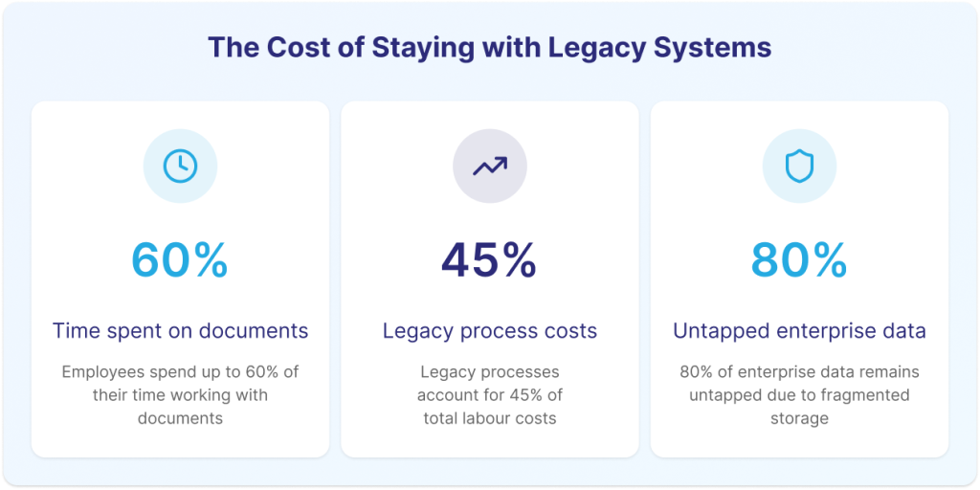Click the clock icon

click(180, 167)
